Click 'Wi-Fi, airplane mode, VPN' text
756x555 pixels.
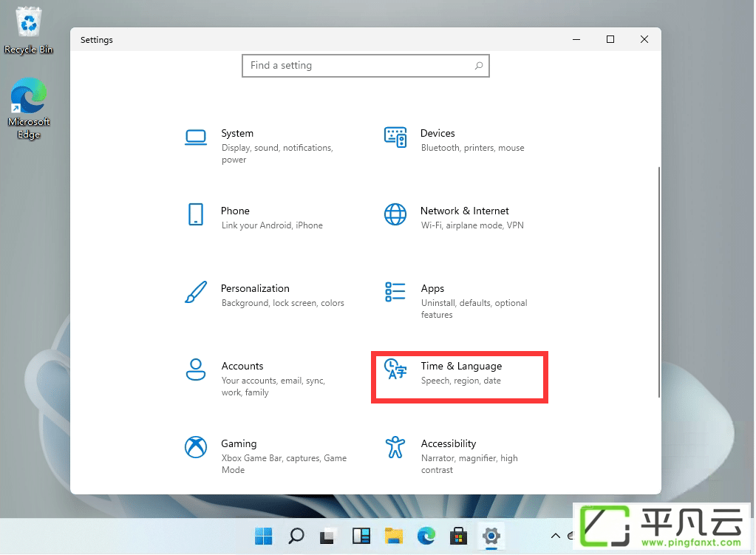pyautogui.click(x=472, y=225)
